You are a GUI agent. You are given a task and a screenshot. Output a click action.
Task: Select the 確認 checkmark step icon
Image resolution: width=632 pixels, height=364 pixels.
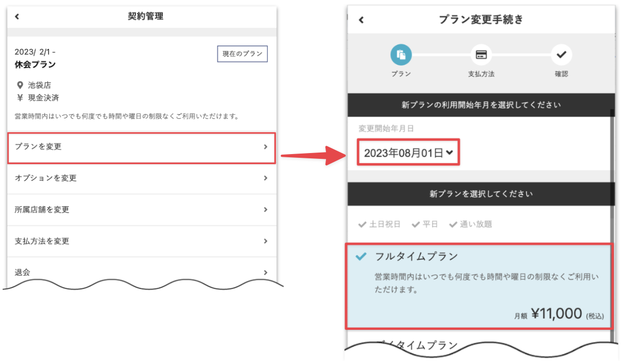pos(561,55)
